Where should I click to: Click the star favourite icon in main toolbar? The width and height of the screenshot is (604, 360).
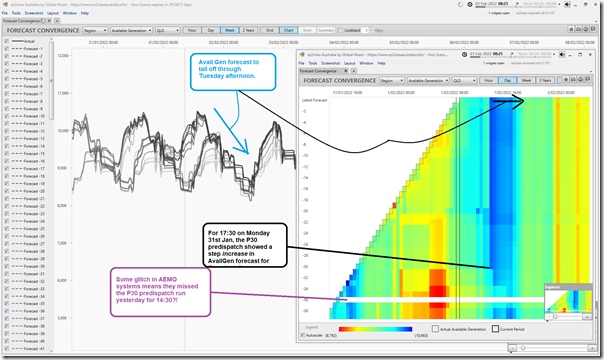point(571,29)
